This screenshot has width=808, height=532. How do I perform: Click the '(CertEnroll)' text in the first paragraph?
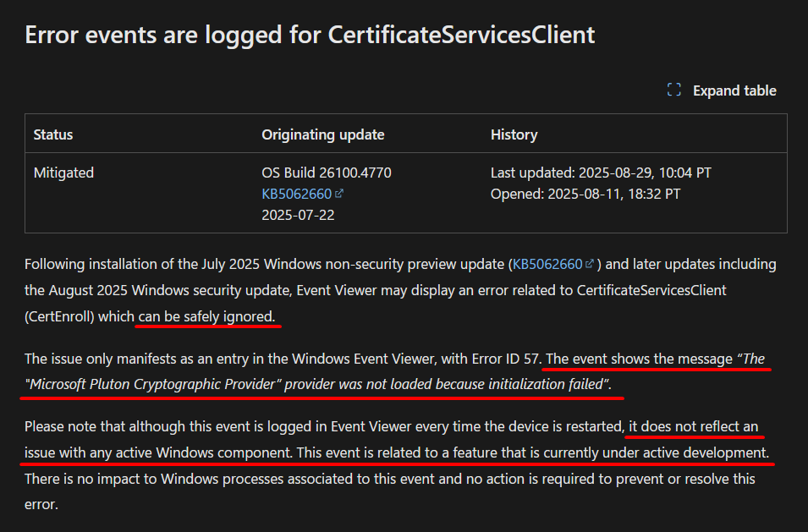[59, 316]
